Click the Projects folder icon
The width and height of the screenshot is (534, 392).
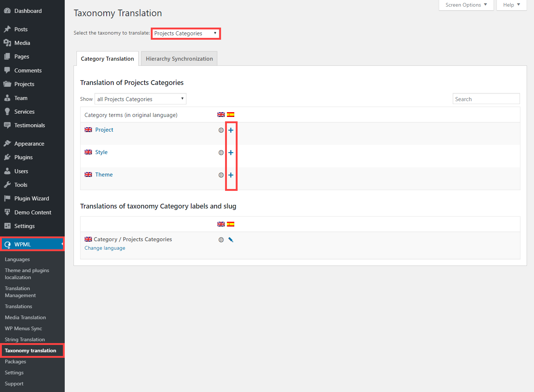click(7, 84)
